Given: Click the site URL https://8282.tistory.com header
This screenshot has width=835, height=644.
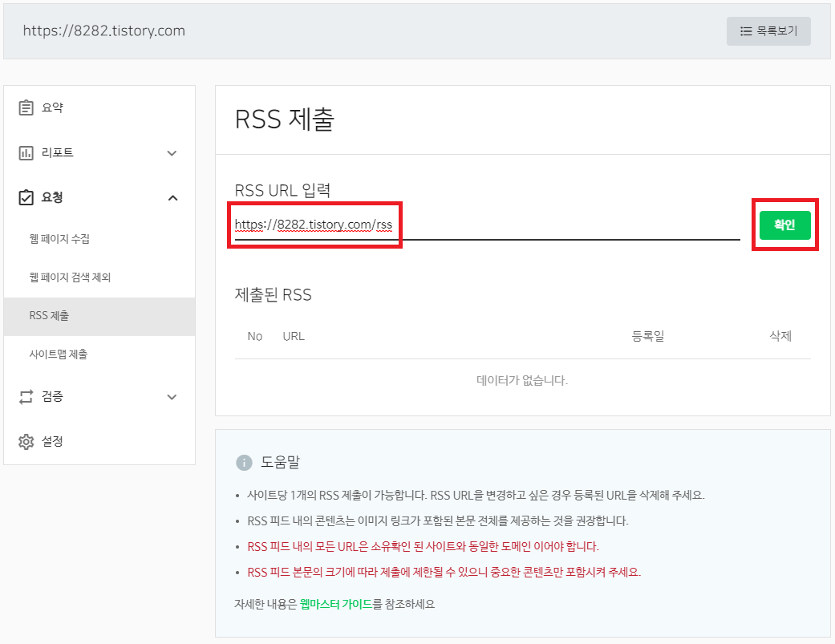Looking at the screenshot, I should click(x=103, y=30).
